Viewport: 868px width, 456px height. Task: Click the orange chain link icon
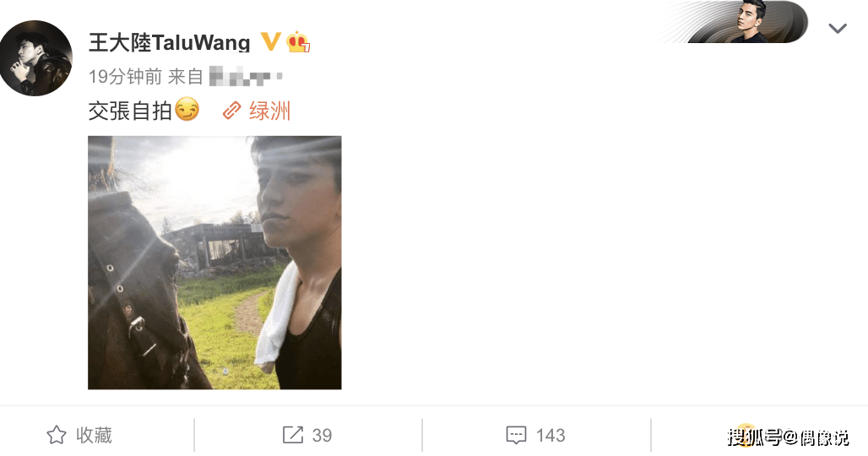tap(232, 111)
